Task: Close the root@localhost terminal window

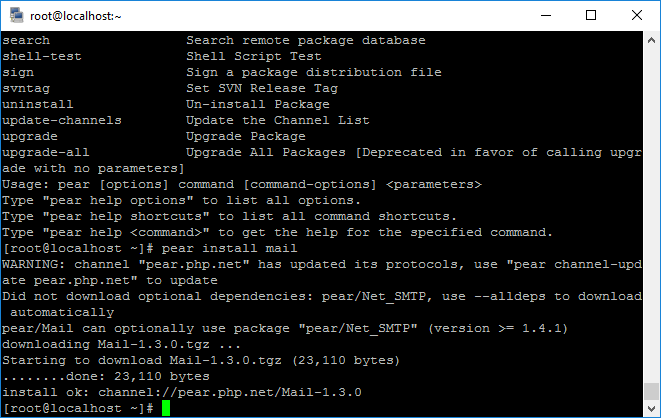Action: point(637,16)
